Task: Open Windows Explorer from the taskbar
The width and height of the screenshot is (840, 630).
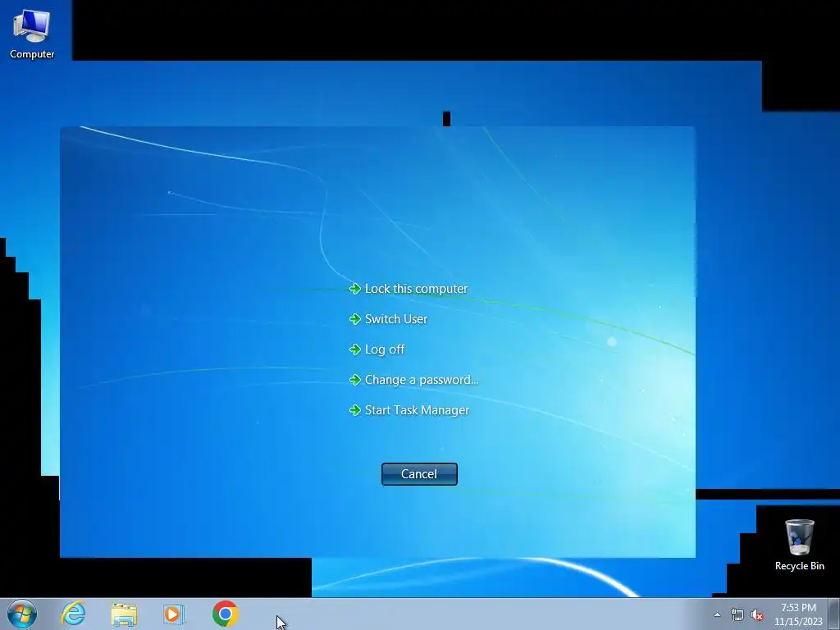Action: [124, 614]
